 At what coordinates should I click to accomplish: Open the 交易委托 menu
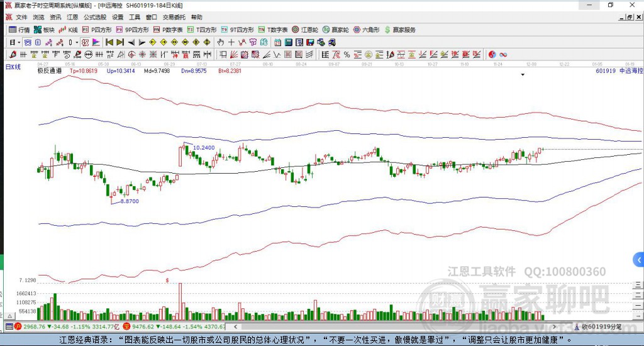(x=174, y=17)
